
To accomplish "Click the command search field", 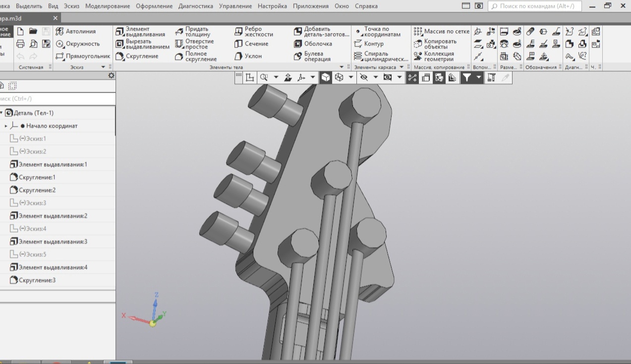I will coord(535,6).
